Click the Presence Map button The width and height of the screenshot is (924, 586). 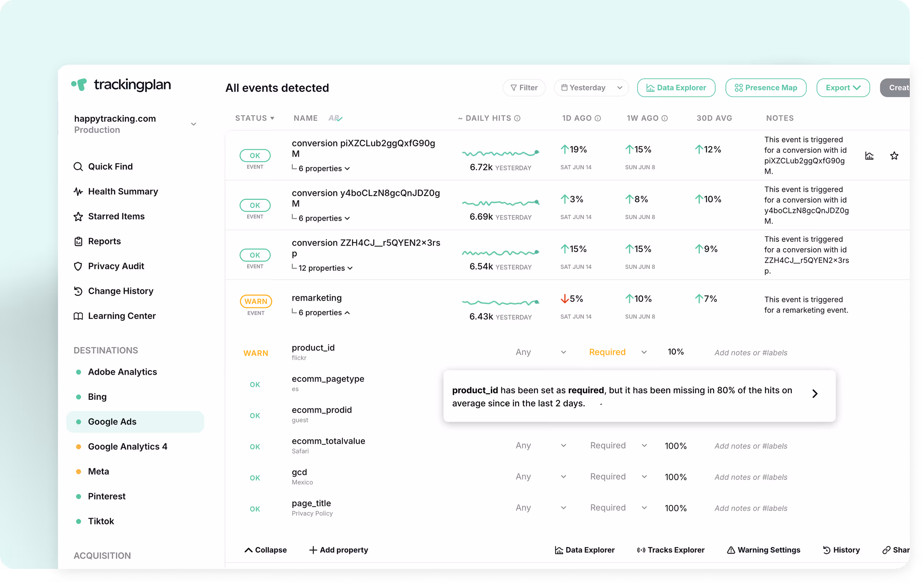765,88
